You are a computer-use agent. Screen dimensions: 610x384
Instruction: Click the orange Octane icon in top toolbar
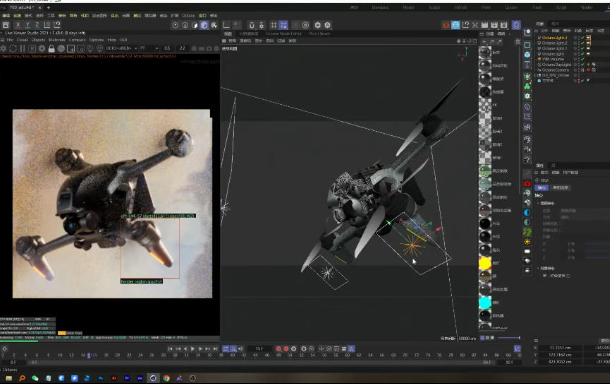[x=446, y=25]
